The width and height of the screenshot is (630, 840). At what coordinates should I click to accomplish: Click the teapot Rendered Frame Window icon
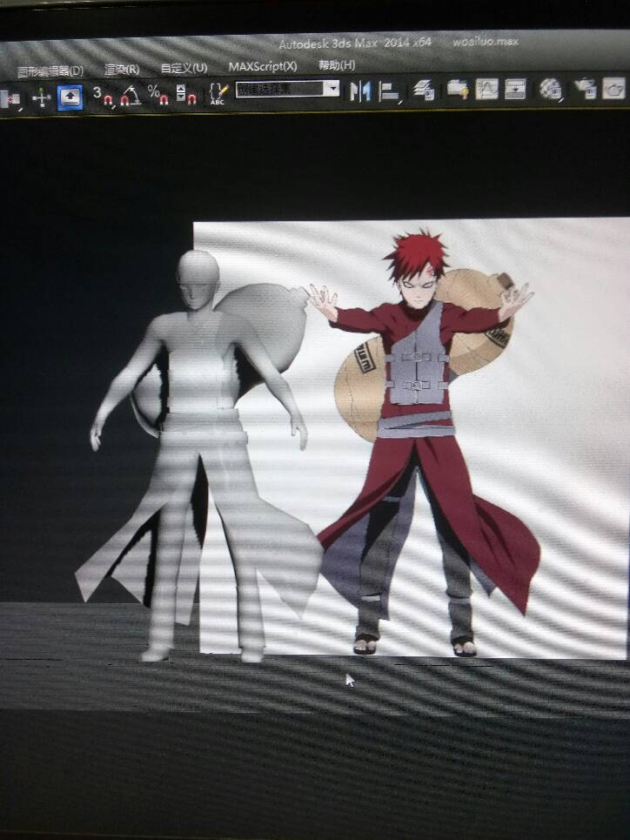click(614, 88)
